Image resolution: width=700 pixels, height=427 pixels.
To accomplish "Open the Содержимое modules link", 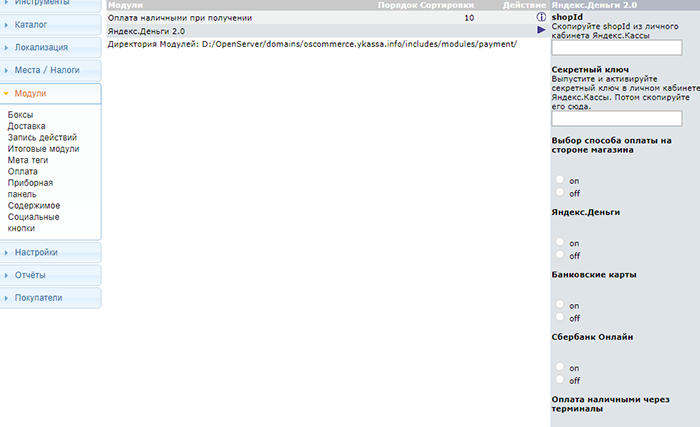I will [x=34, y=205].
